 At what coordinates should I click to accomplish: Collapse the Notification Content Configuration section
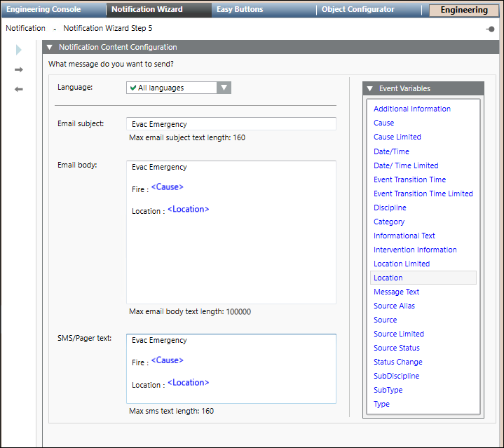49,47
